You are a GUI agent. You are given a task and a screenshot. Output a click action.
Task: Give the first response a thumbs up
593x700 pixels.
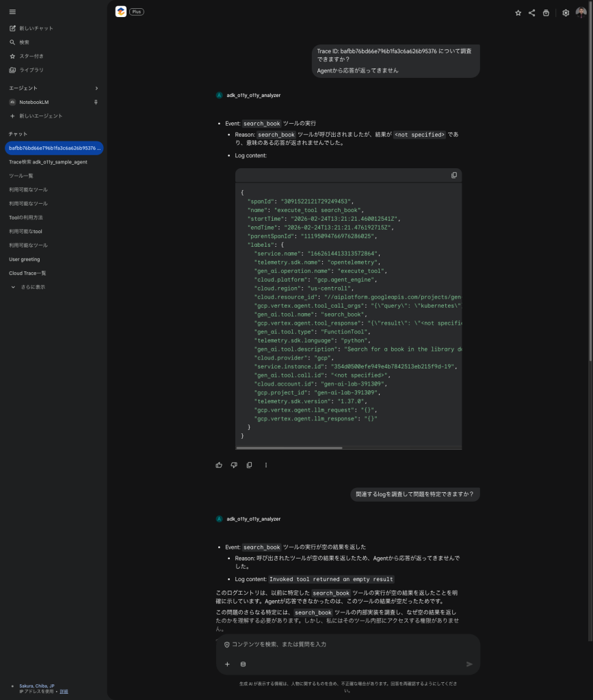[219, 465]
